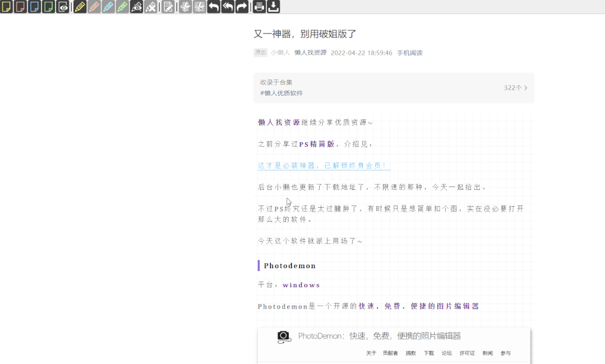
Task: Click the undo arrow icon
Action: [x=214, y=7]
